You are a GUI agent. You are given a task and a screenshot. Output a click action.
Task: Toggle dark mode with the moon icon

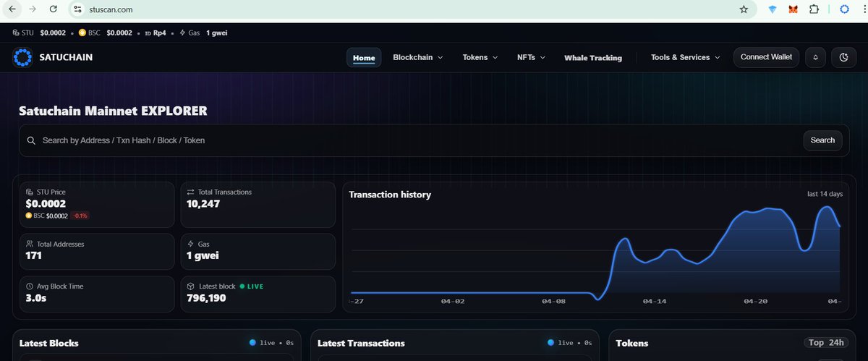point(843,57)
